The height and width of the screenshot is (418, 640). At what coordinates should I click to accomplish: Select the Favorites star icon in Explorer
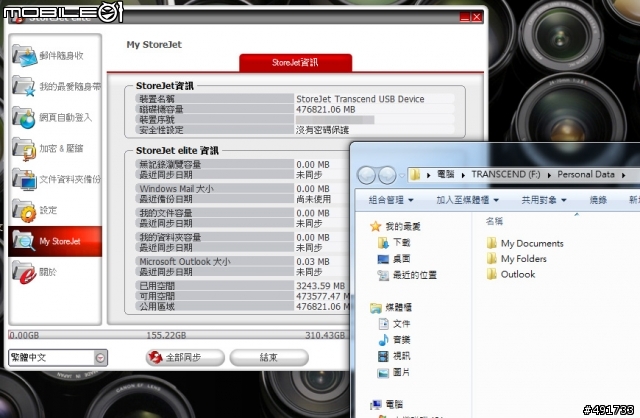376,227
